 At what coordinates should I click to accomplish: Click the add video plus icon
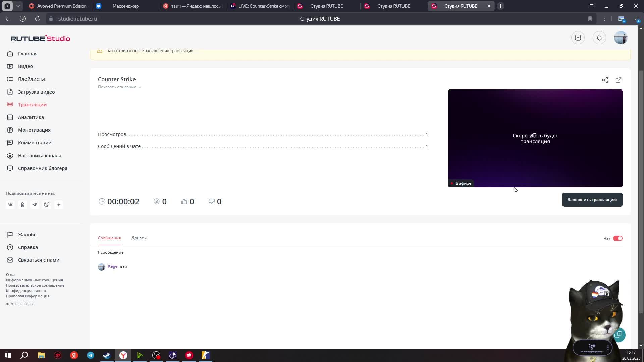578,38
